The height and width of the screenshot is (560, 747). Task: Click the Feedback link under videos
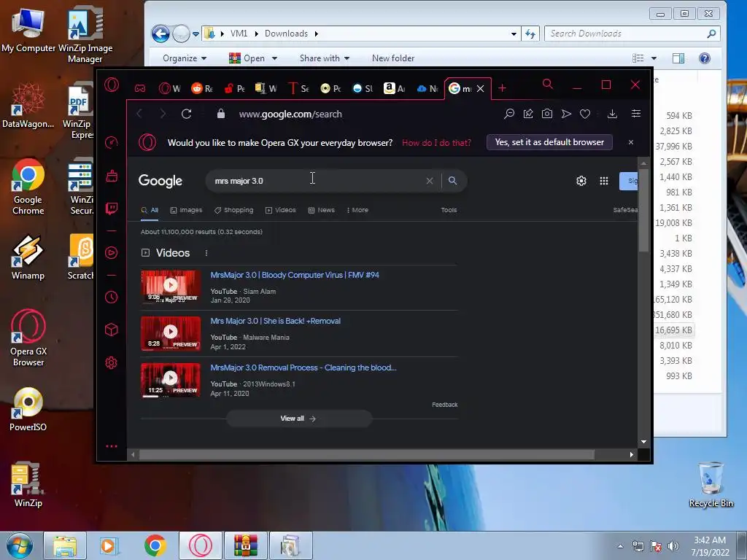click(445, 405)
